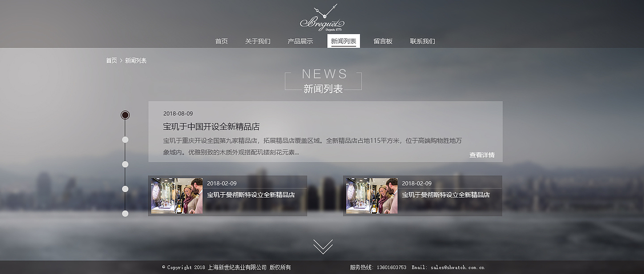The image size is (644, 274).
Task: Select the second timeline dot
Action: coord(125,140)
